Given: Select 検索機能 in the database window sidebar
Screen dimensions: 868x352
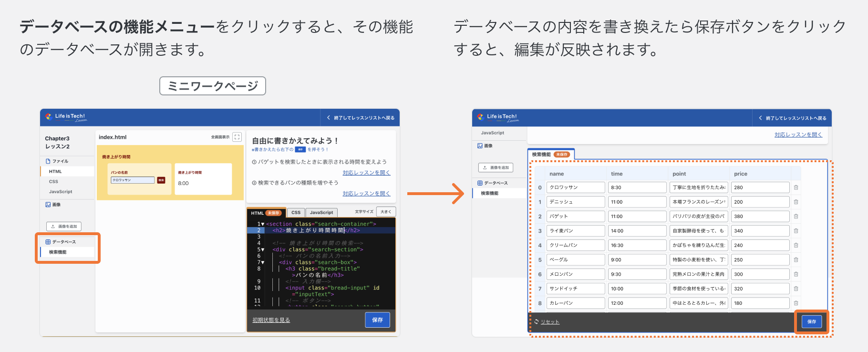Looking at the screenshot, I should 499,193.
